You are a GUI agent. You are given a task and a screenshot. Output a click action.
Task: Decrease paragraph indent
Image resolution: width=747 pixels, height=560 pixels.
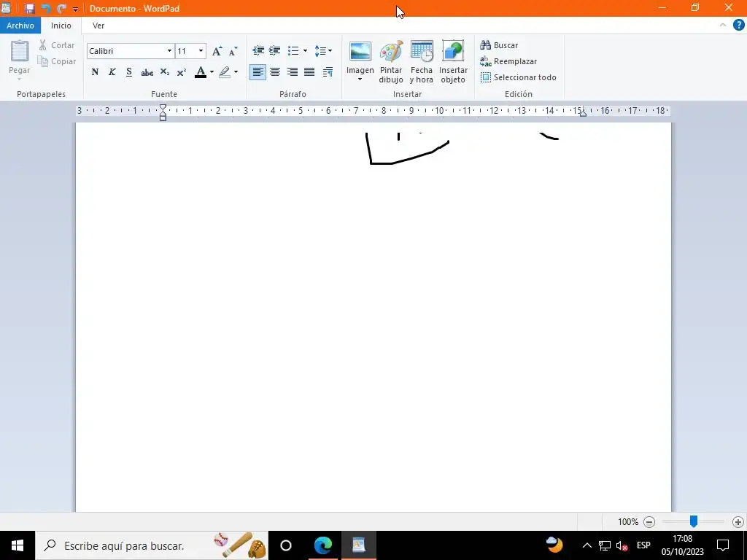point(258,50)
